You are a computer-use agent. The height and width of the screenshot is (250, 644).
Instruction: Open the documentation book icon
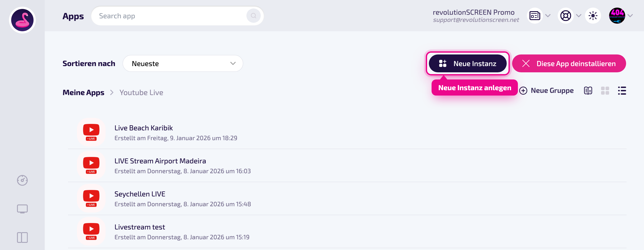[x=588, y=91]
